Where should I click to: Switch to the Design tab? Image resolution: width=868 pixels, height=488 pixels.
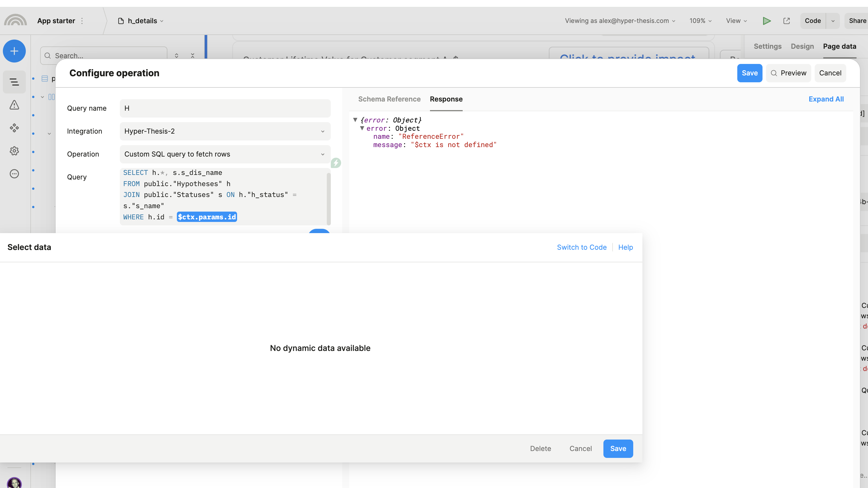pos(802,46)
